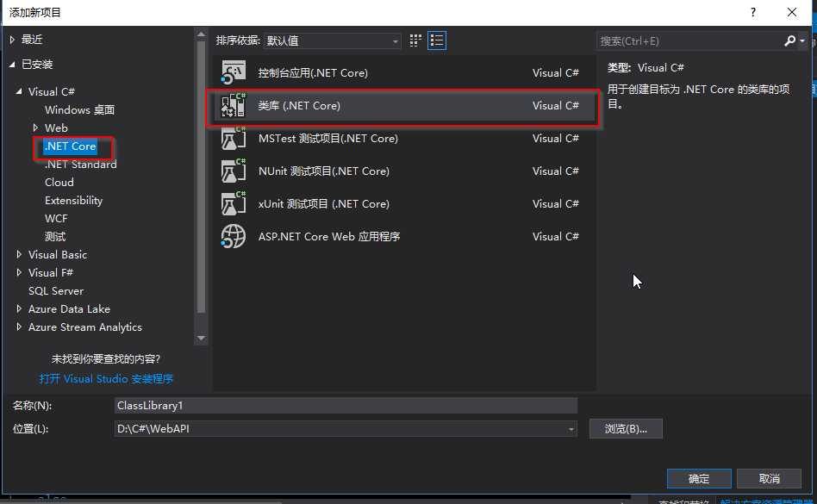Click the Class Library (.NET Core) template icon
This screenshot has height=504, width=817.
tap(233, 105)
